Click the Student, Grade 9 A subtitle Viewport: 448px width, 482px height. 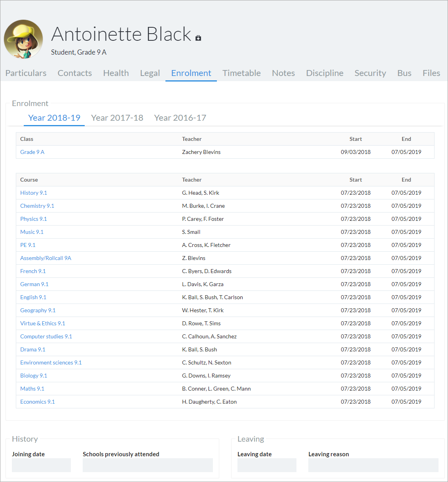click(x=79, y=52)
